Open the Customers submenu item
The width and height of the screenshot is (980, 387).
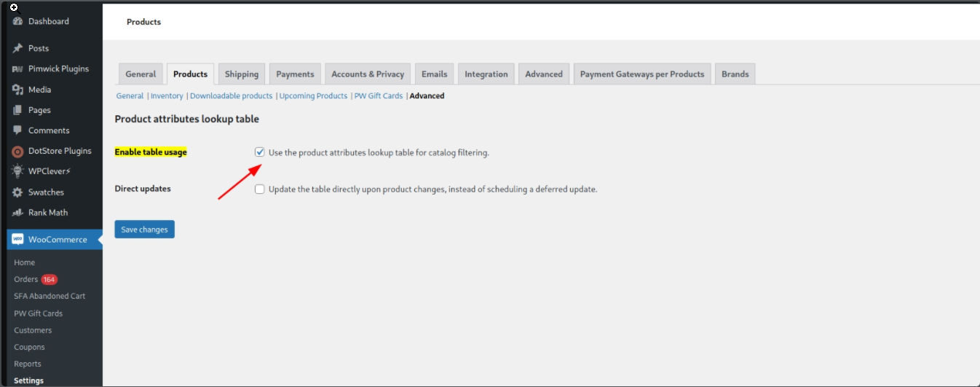click(33, 330)
